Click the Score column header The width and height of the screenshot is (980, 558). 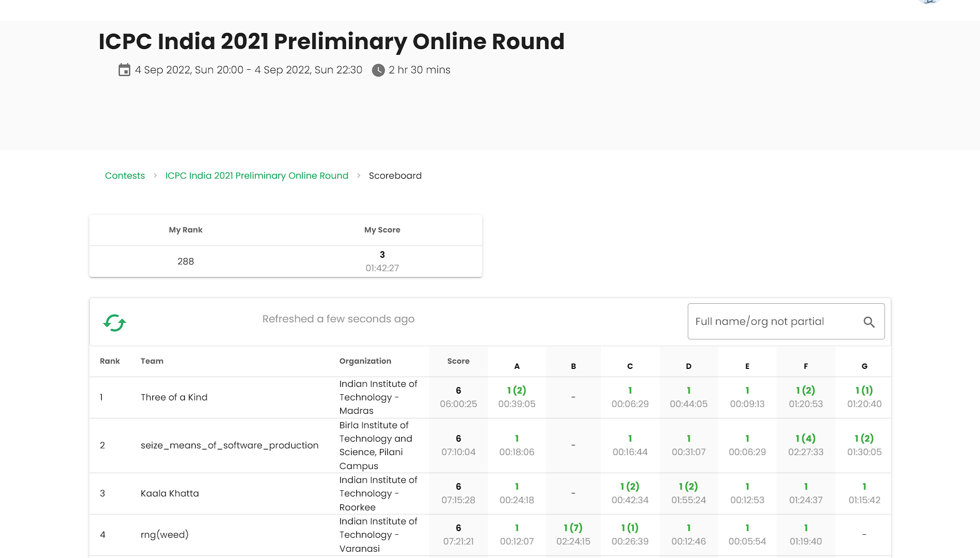tap(459, 361)
